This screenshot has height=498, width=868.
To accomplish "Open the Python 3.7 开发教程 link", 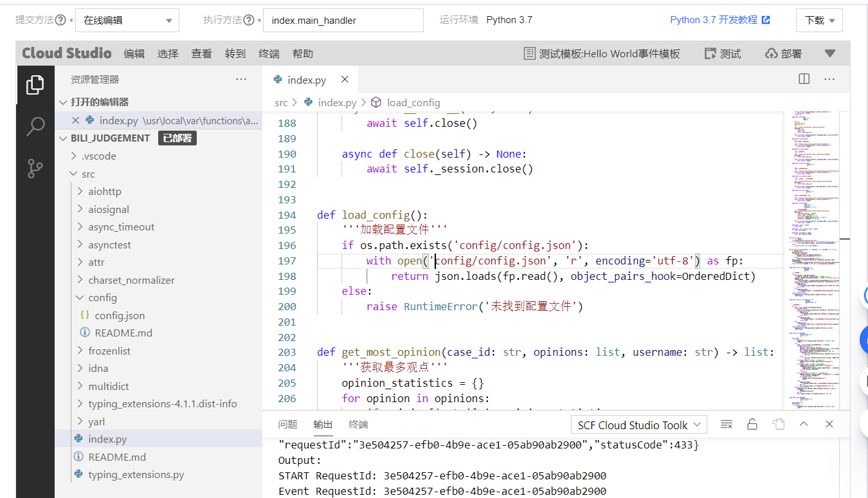I will 715,19.
